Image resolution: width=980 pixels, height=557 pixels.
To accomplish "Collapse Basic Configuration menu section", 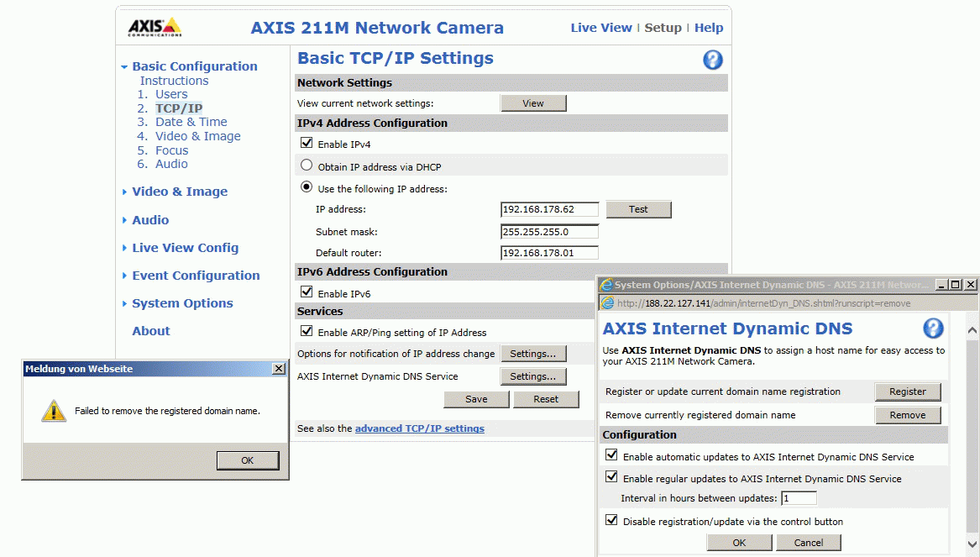I will (x=124, y=67).
